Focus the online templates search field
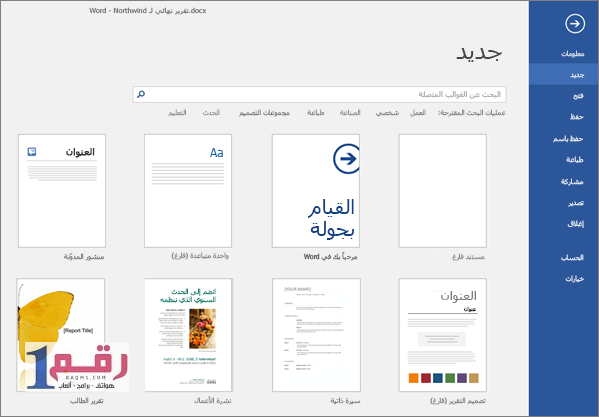The width and height of the screenshot is (599, 417). click(x=319, y=94)
